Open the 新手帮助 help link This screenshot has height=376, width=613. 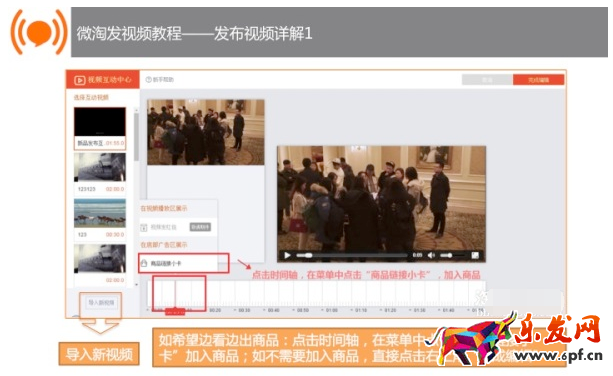click(160, 79)
